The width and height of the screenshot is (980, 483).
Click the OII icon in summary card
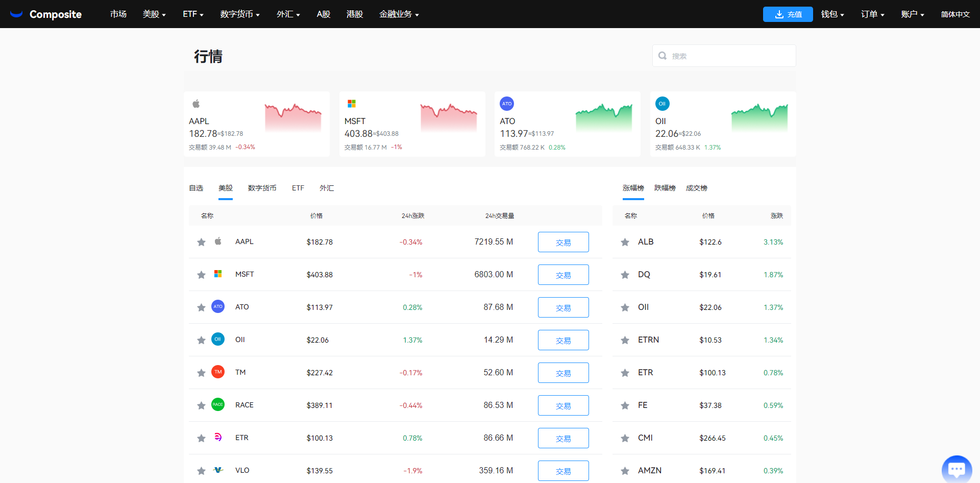662,104
